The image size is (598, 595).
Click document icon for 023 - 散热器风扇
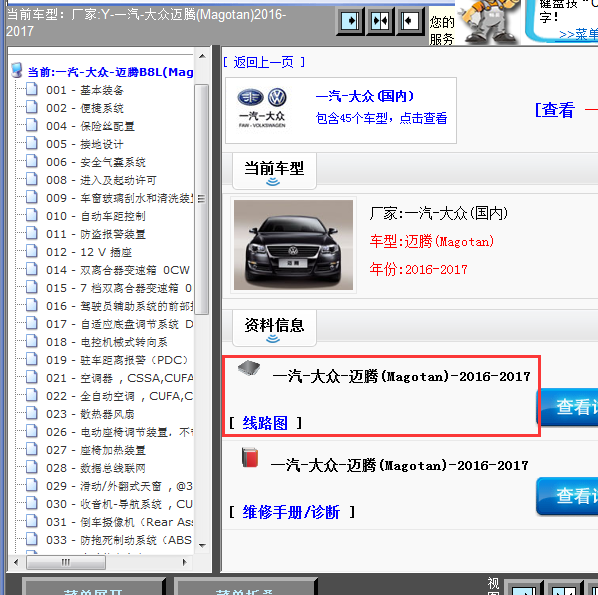pyautogui.click(x=32, y=413)
